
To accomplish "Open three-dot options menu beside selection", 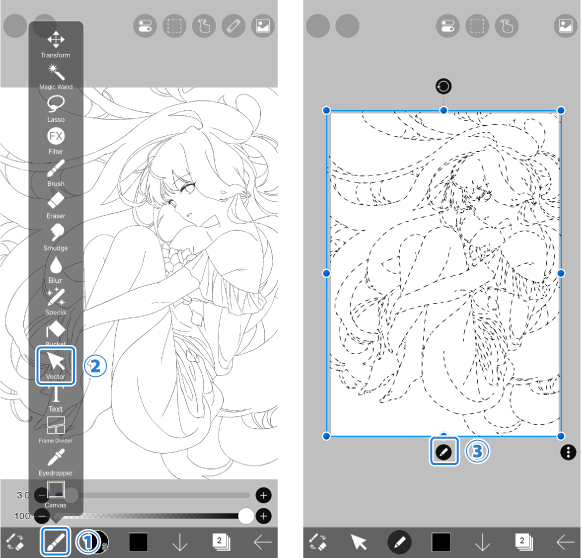I will [x=568, y=452].
